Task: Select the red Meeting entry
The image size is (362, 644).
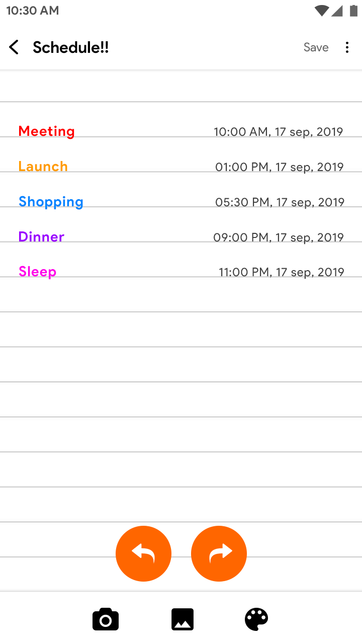Action: coord(46,131)
